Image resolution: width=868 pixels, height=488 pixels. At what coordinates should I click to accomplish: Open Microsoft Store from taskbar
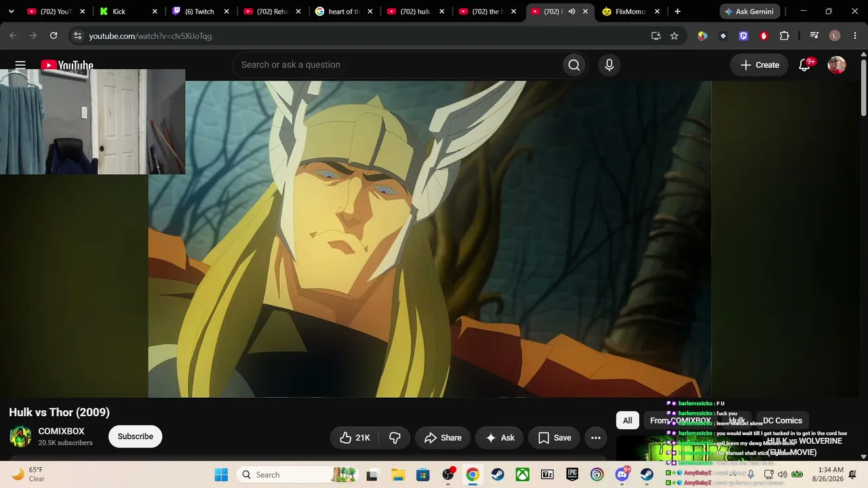click(422, 475)
